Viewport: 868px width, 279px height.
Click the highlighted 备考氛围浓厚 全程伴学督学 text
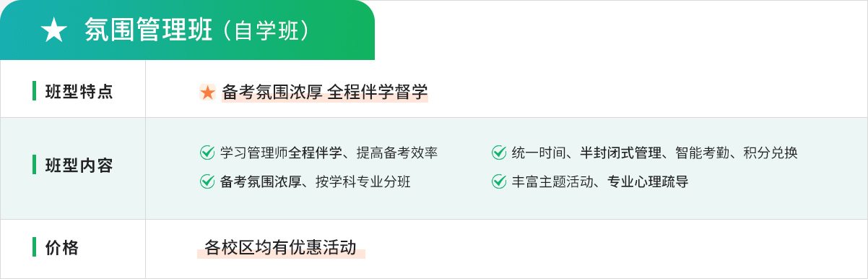click(325, 93)
